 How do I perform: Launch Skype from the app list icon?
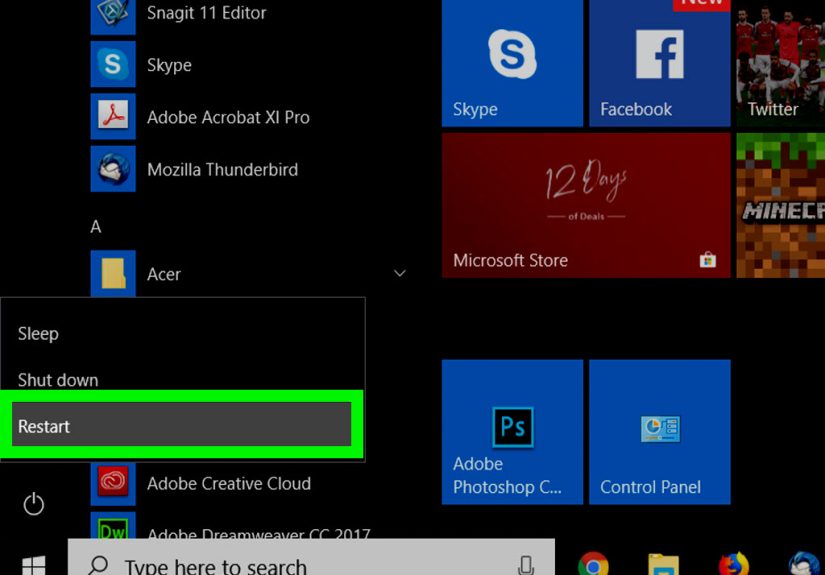(113, 64)
